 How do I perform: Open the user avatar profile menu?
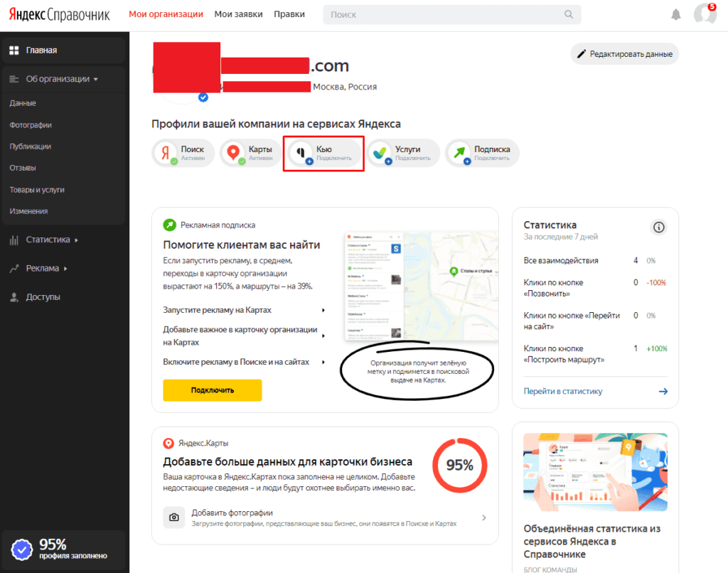(x=705, y=13)
